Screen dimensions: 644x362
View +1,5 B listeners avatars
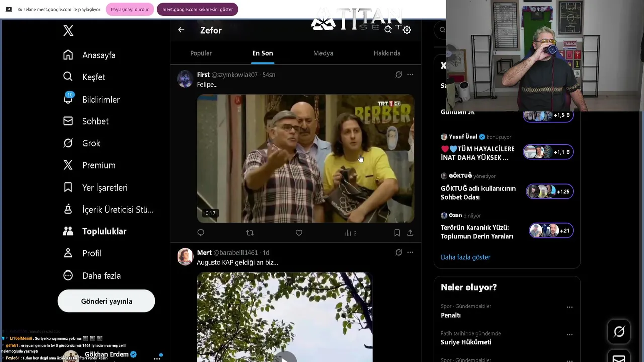548,115
